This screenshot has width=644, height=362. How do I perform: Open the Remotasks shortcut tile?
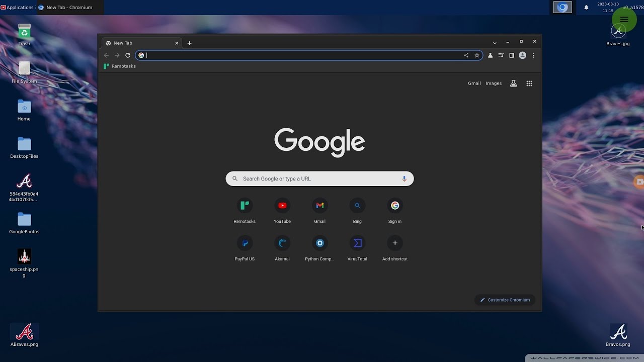pyautogui.click(x=245, y=211)
